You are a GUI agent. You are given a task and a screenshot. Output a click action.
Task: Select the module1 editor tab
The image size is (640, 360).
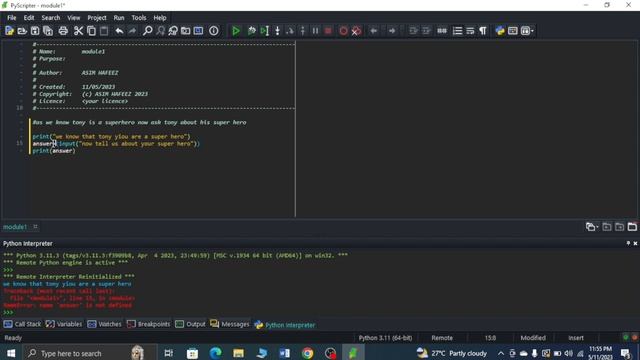[x=15, y=227]
